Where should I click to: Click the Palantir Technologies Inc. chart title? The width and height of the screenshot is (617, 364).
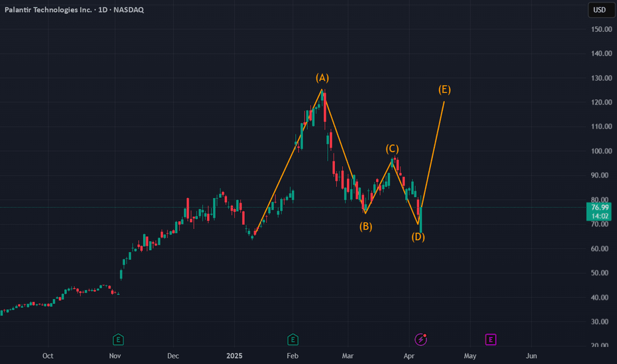pos(74,10)
